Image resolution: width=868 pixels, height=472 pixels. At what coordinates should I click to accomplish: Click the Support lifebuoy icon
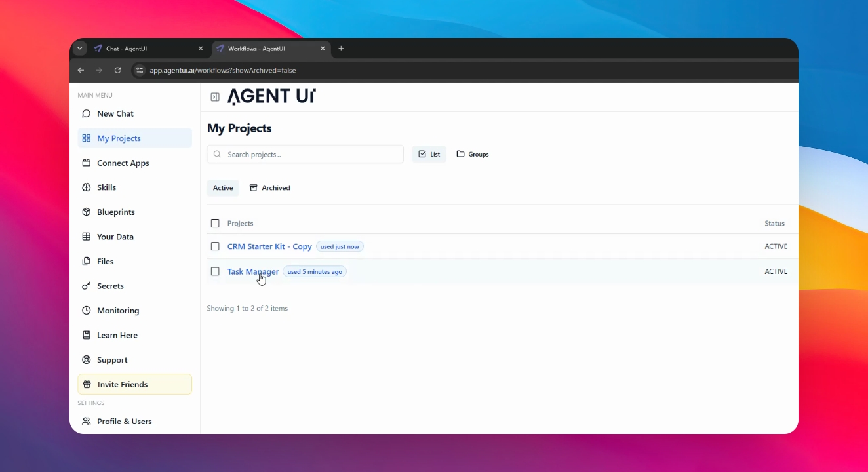[x=86, y=360]
